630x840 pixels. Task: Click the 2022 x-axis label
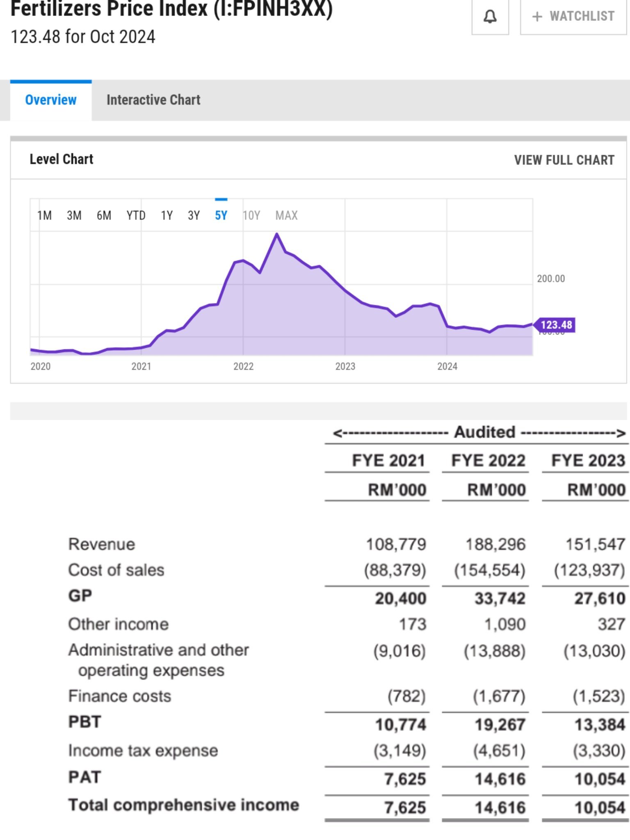243,366
